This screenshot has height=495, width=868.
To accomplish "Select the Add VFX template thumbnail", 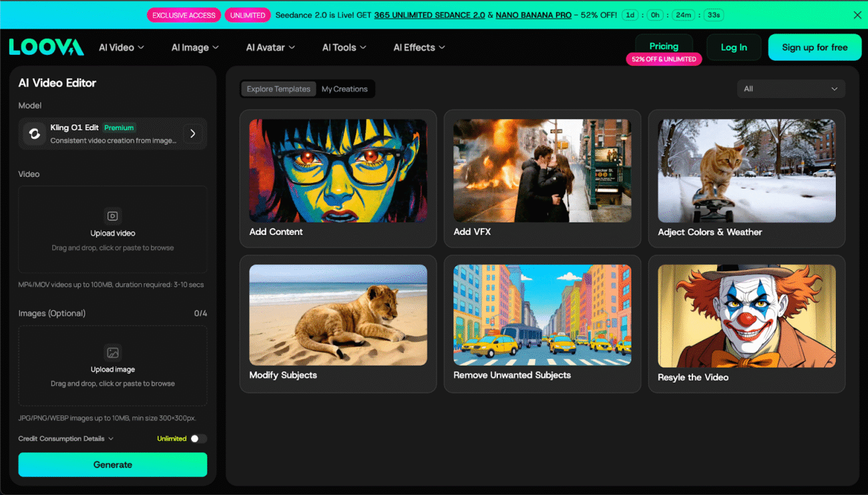I will pos(542,171).
